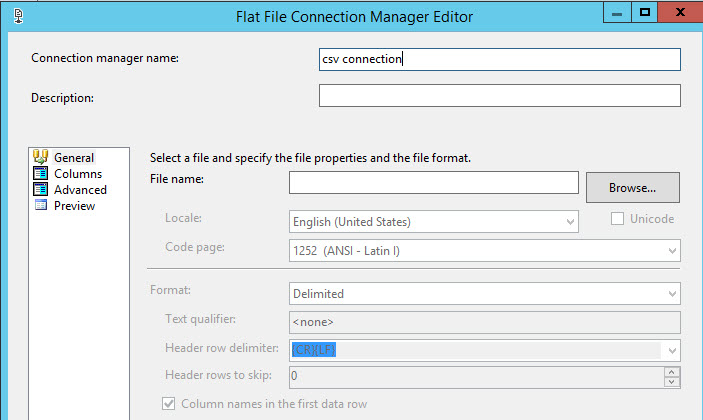Open the Code page dropdown
703x420 pixels.
click(672, 250)
